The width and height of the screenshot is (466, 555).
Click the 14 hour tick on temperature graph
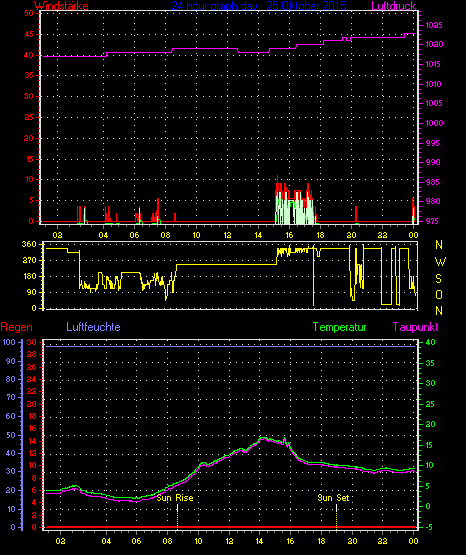tap(259, 541)
